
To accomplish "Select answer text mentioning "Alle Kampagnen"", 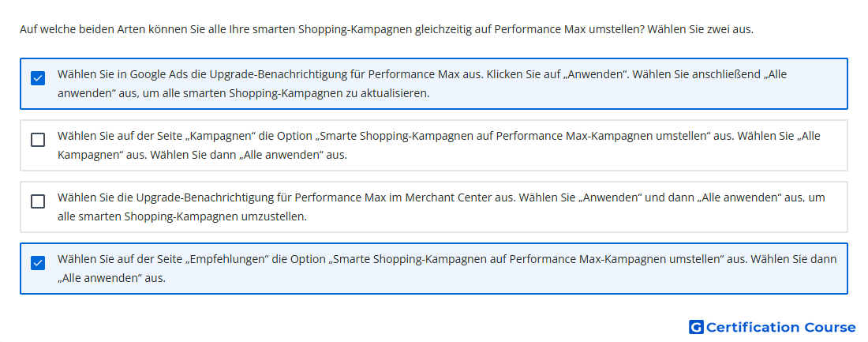I will pyautogui.click(x=439, y=145).
